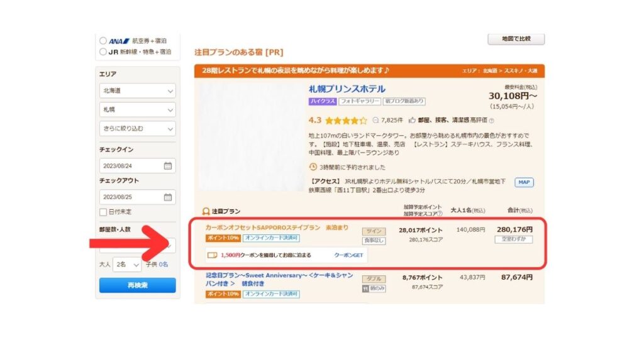Open the check-out calendar icon
644x338 pixels.
pos(167,197)
